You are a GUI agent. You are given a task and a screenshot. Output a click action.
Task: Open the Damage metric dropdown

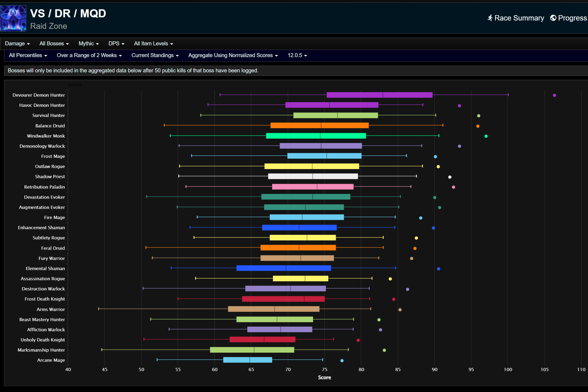17,43
